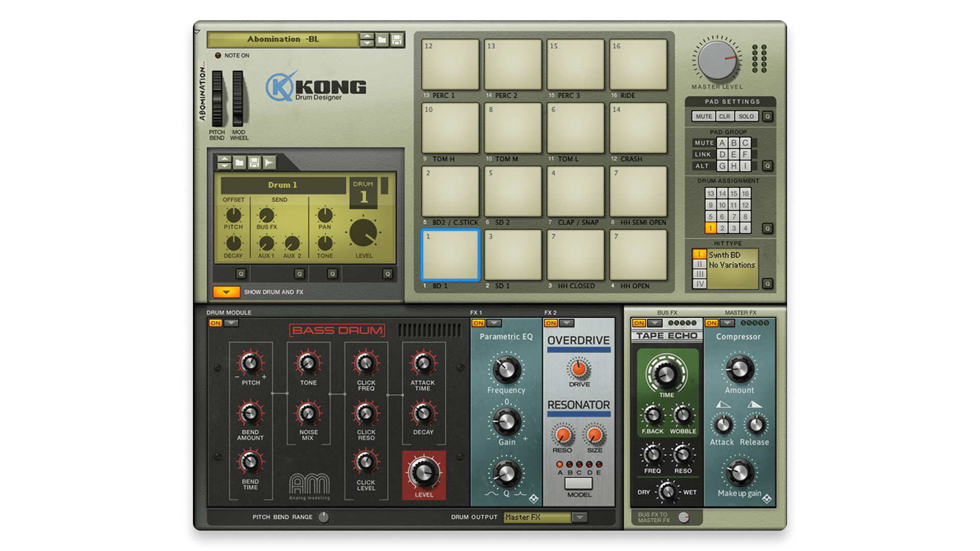Assign pad to Link group E
The image size is (980, 551).
click(x=734, y=154)
